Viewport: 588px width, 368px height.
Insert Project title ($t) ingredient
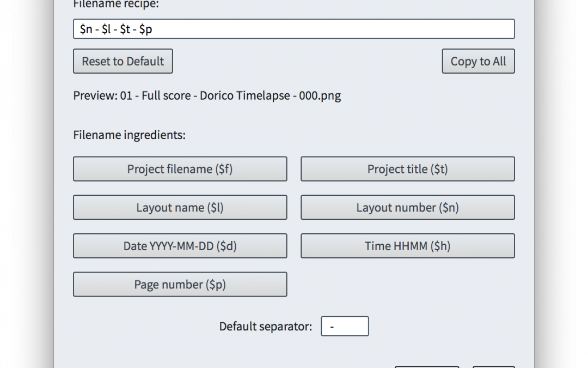point(408,169)
